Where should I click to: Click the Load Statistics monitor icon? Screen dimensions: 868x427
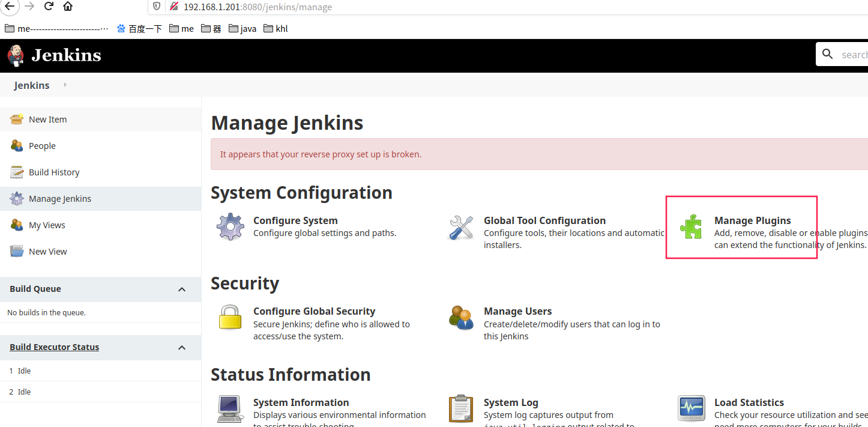pos(691,409)
